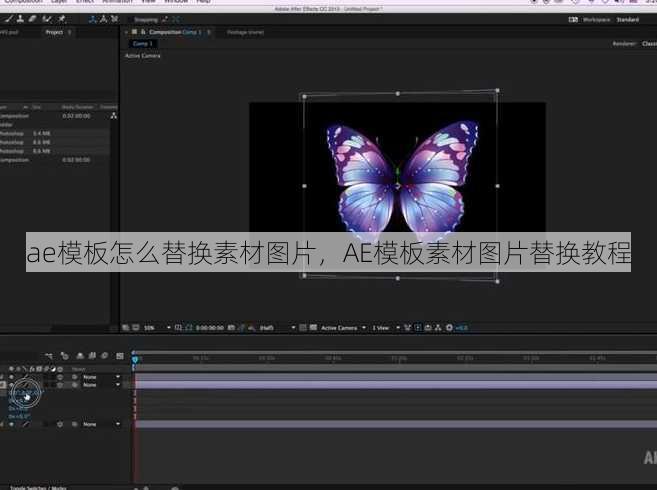Click the current time 0:00:00:00 in viewer

click(210, 328)
